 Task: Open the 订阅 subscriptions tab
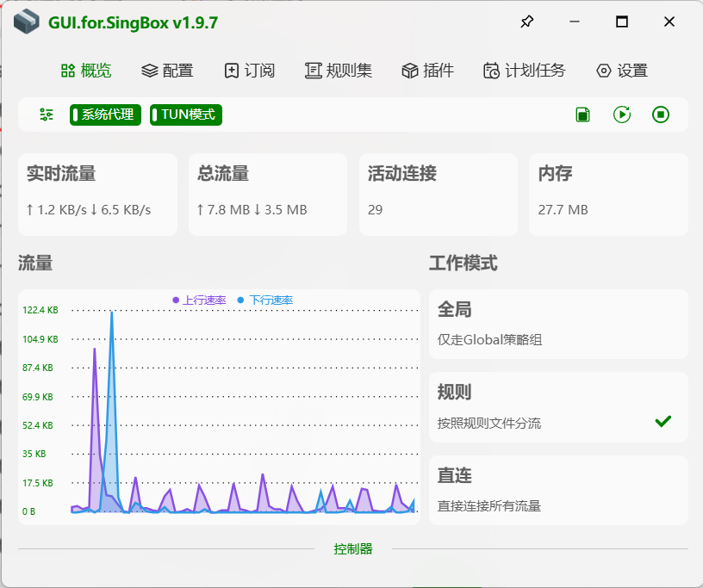(250, 71)
